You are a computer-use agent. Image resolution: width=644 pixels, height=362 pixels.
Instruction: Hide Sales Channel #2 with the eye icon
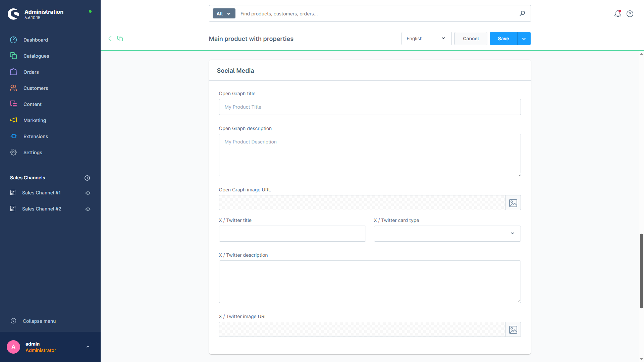click(88, 209)
